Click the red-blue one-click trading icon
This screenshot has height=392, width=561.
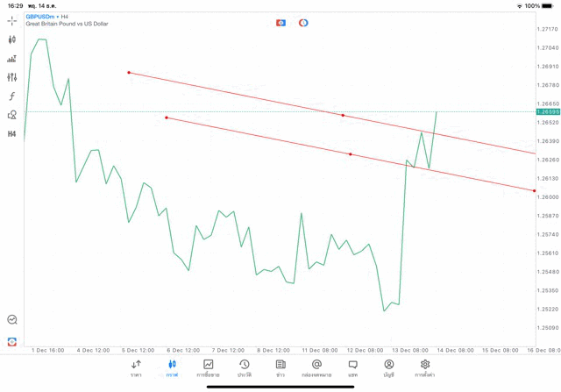tap(280, 22)
